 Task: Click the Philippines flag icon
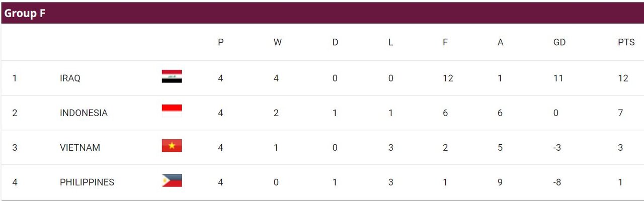(x=172, y=180)
